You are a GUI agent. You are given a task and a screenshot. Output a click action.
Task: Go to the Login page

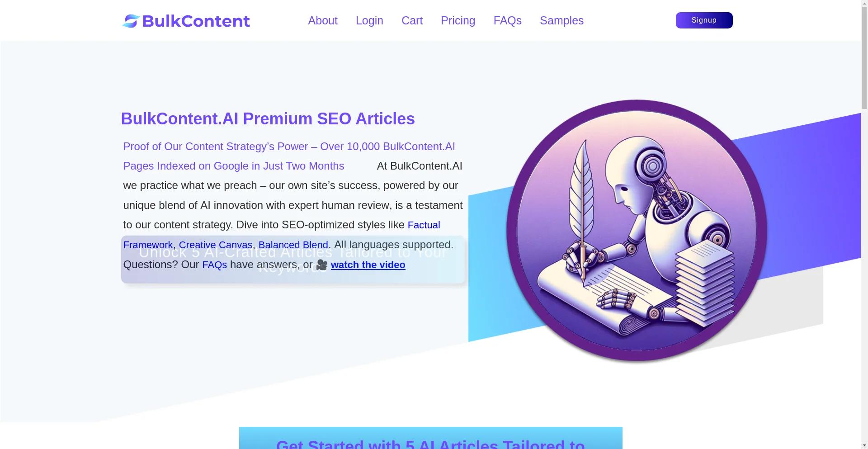point(369,21)
